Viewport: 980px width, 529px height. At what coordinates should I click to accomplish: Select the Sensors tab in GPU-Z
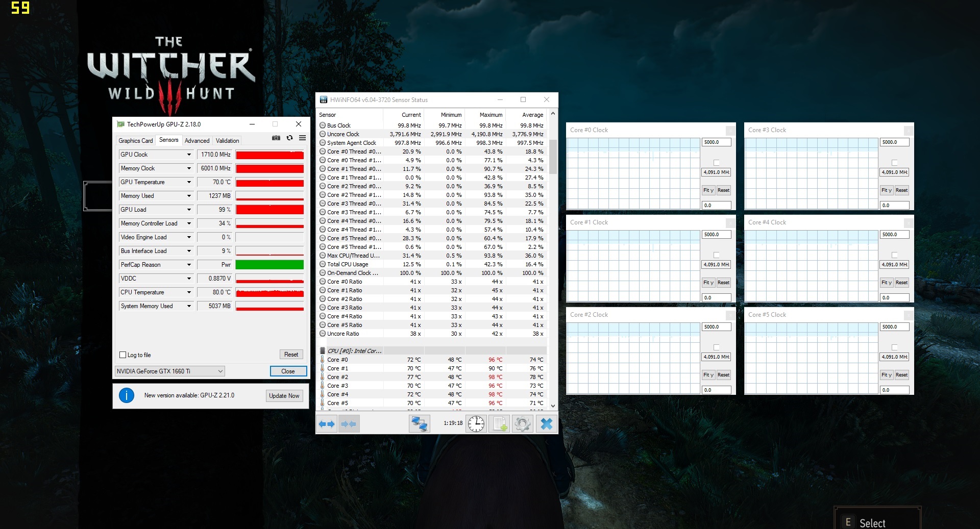pos(168,140)
